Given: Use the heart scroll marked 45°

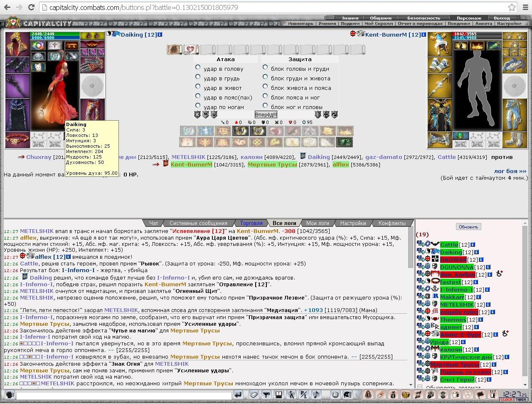Looking at the screenshot, I should pyautogui.click(x=191, y=50).
